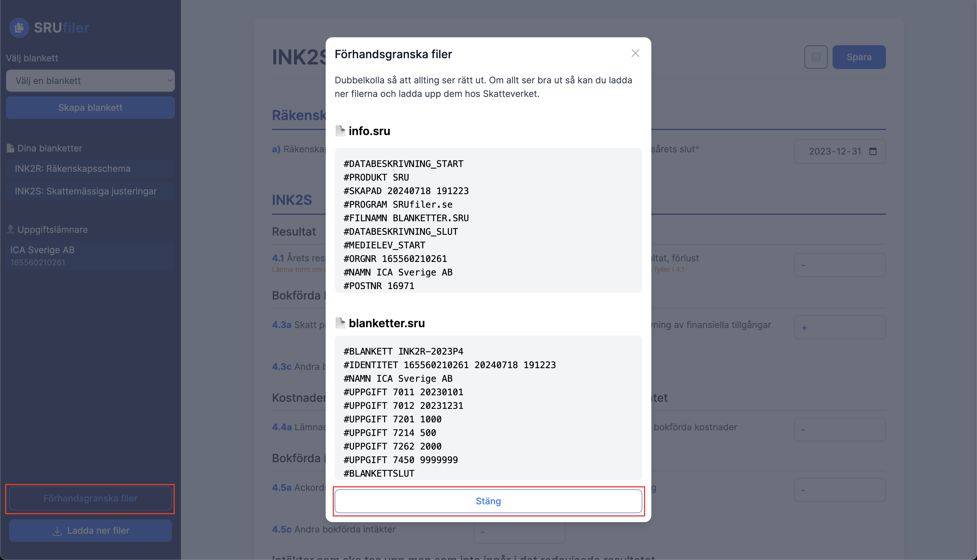This screenshot has width=977, height=560.
Task: Click the SRUfiler logo icon
Action: 19,28
